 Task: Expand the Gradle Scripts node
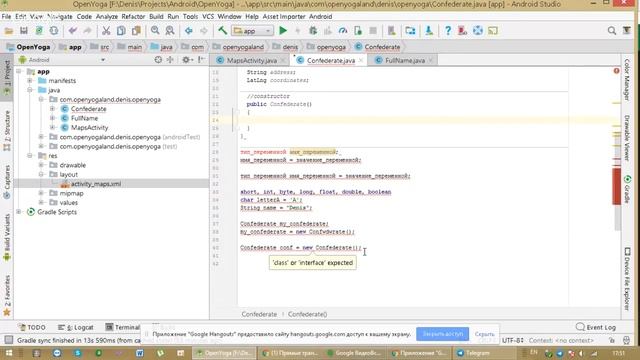coord(19,212)
